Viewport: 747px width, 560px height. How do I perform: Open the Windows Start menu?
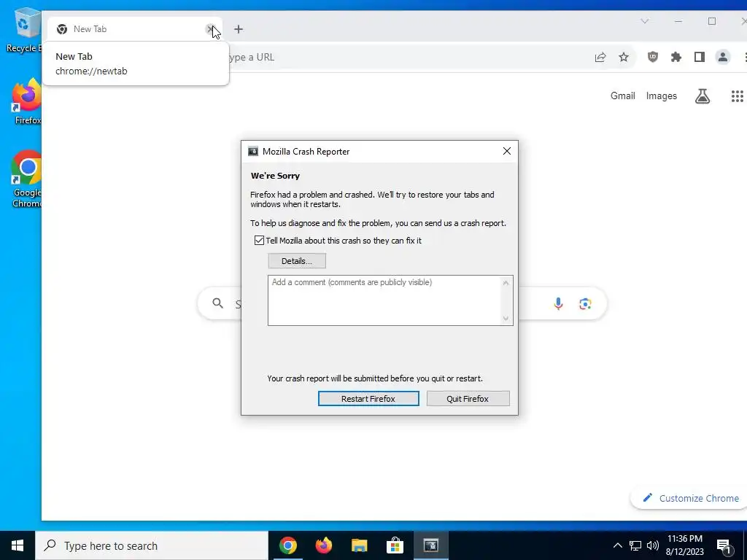pyautogui.click(x=18, y=545)
